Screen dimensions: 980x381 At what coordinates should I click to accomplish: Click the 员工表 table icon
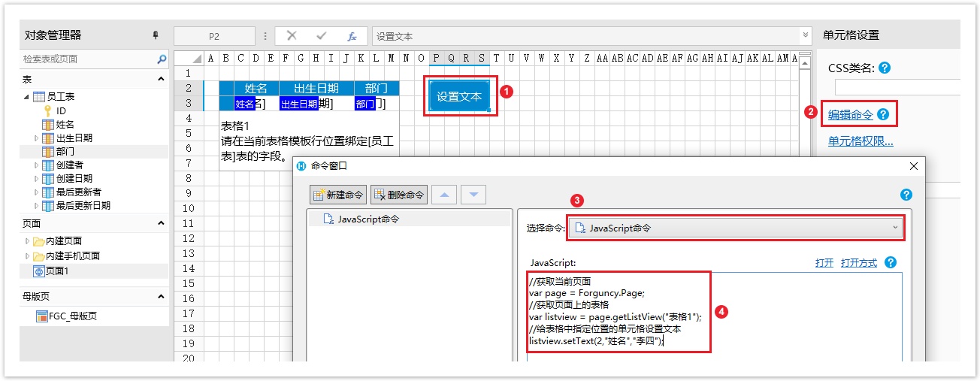pyautogui.click(x=40, y=97)
